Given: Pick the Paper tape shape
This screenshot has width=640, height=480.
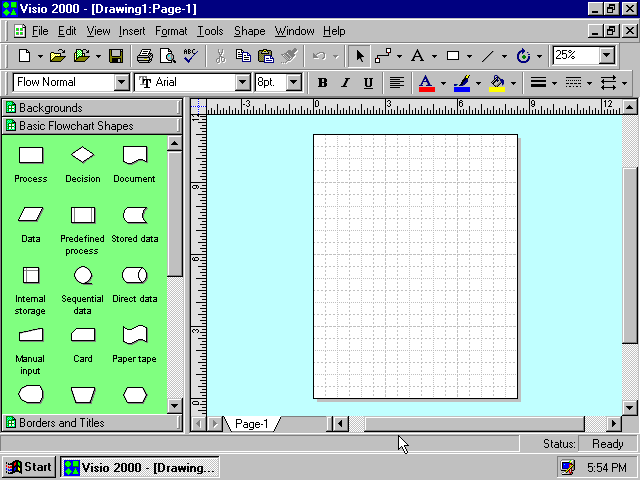Looking at the screenshot, I should (x=135, y=335).
